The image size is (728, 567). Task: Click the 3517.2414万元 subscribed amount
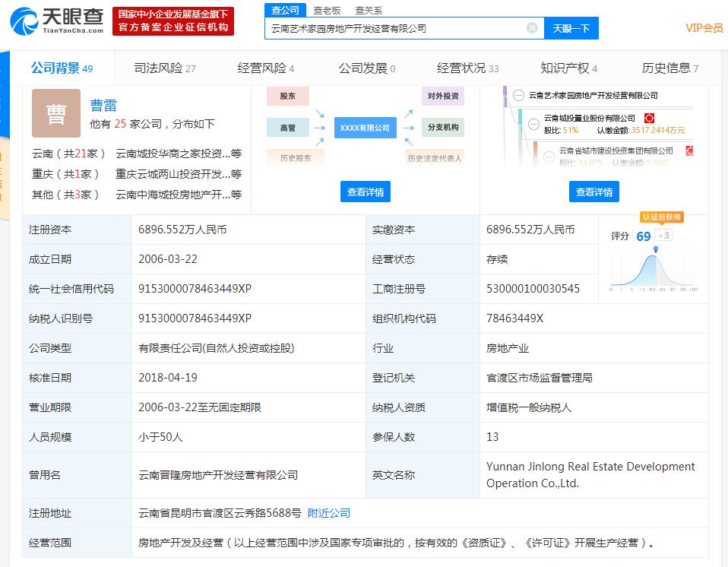(x=658, y=131)
